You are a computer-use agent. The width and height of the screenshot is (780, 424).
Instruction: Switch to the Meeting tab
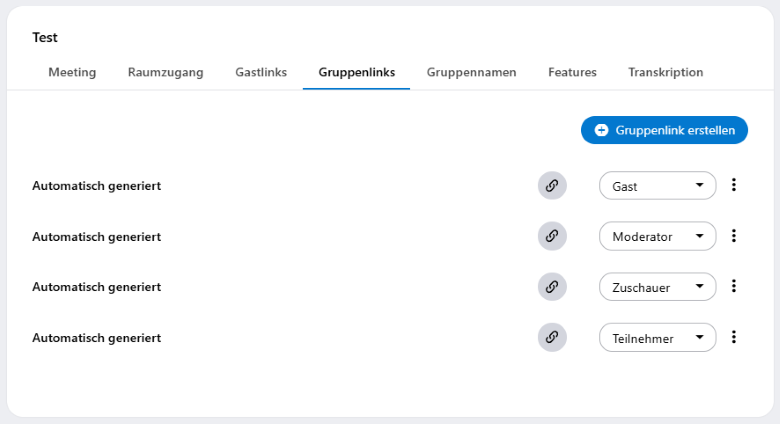pyautogui.click(x=72, y=72)
